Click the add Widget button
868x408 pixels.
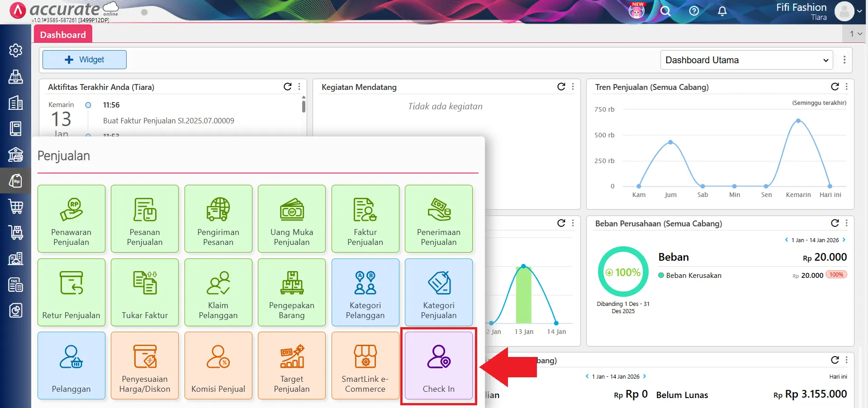(x=85, y=60)
